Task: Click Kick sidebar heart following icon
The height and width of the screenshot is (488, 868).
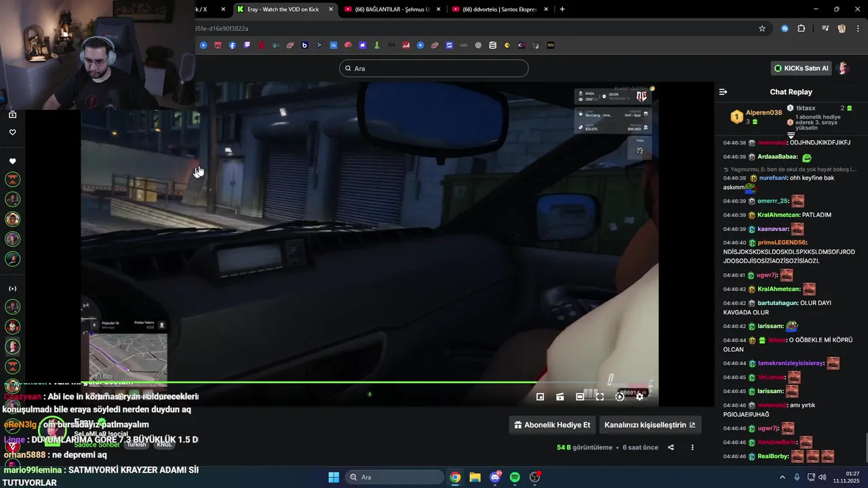Action: tap(12, 132)
